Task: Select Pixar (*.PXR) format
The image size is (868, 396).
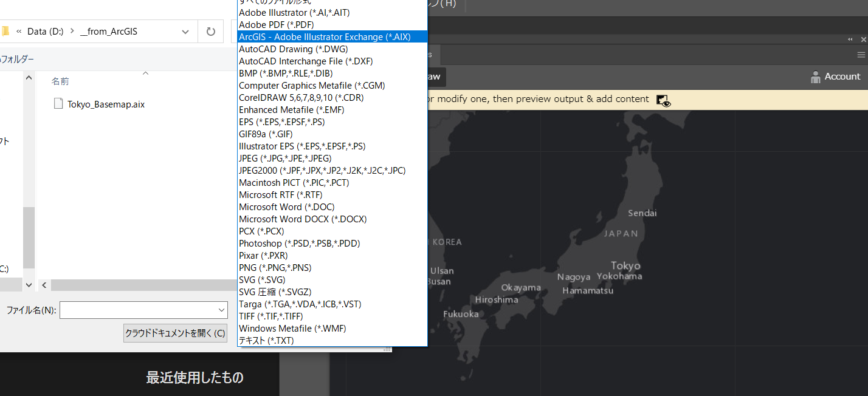Action: tap(332, 255)
